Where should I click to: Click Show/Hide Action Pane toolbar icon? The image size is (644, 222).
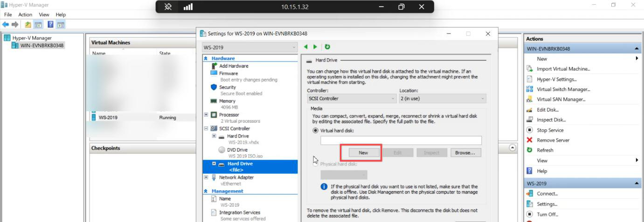(x=61, y=24)
